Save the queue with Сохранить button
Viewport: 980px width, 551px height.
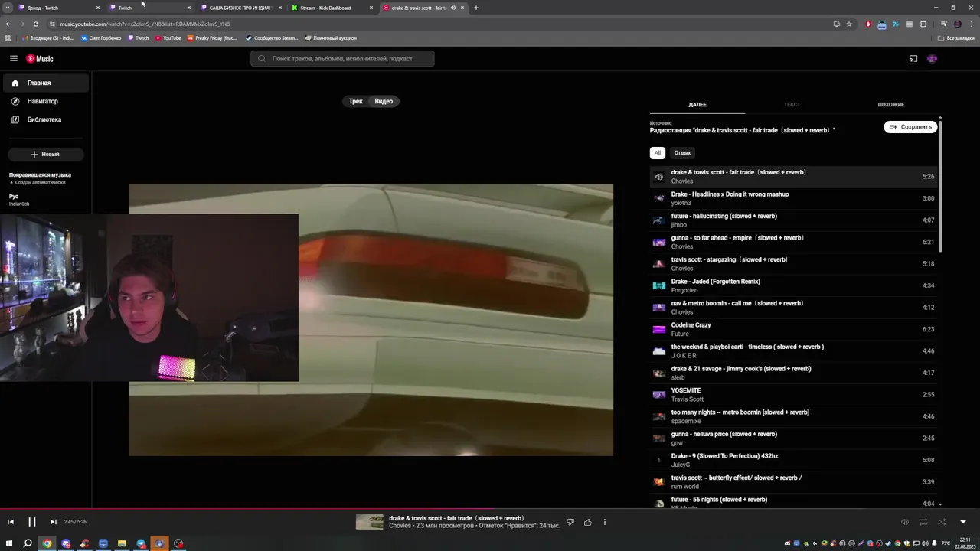(910, 127)
